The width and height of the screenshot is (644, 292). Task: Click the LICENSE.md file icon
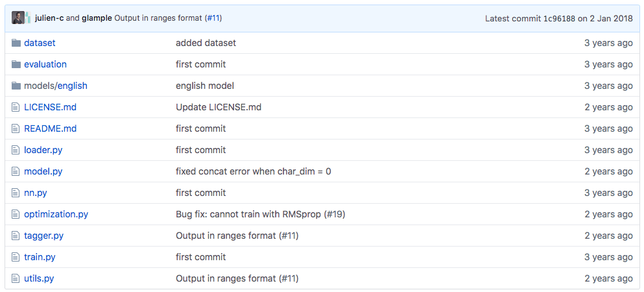click(16, 107)
